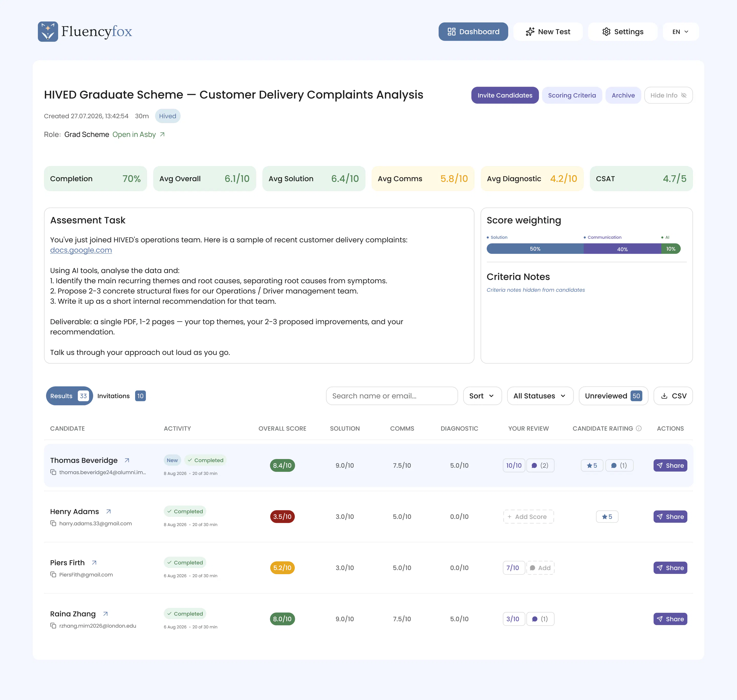Click the Solution 50% weighting segment
737x700 pixels.
535,249
